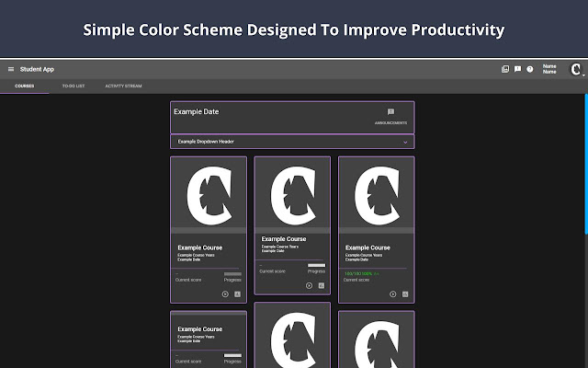Open Example Course title on first-row left card
This screenshot has width=588, height=368.
click(x=200, y=247)
